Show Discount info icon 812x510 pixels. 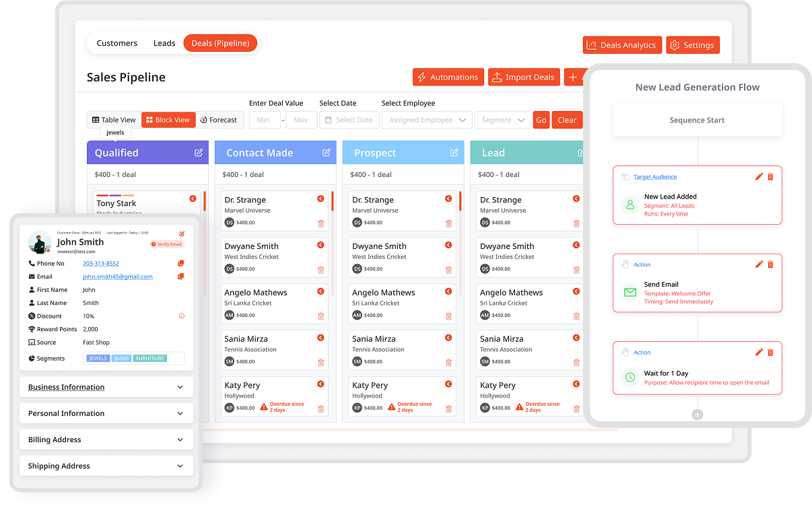tap(182, 316)
